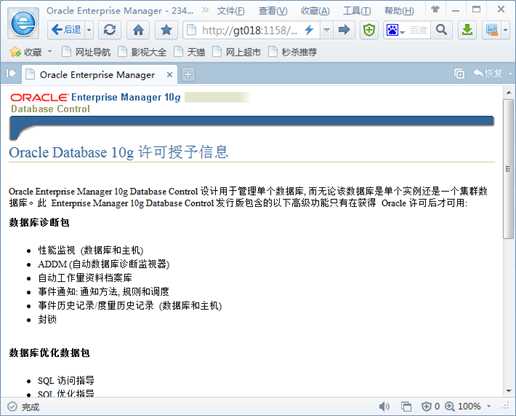The width and height of the screenshot is (516, 416).
Task: Click the Database Control subtitle text
Action: 50,109
